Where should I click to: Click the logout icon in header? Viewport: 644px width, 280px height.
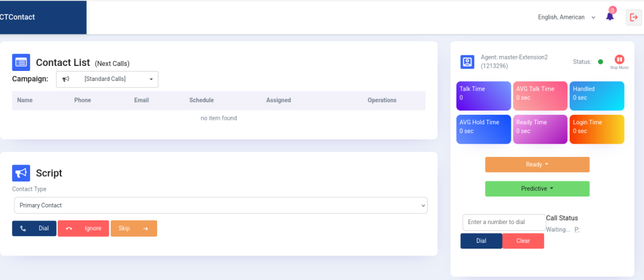[x=633, y=18]
